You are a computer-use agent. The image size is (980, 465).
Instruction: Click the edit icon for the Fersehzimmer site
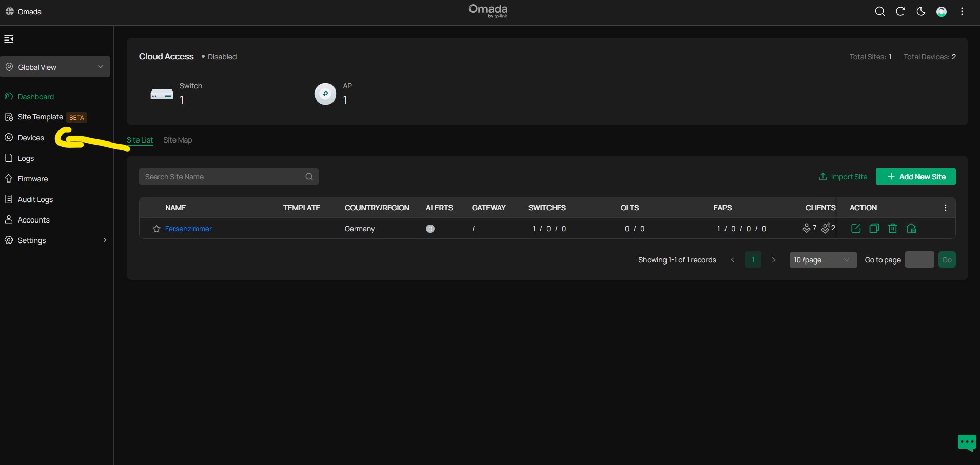tap(855, 229)
